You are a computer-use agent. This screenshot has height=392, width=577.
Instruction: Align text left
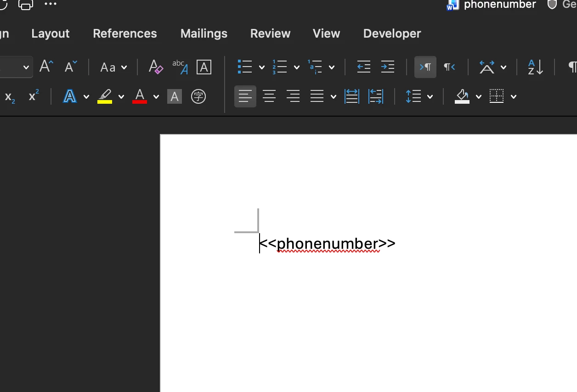(245, 96)
